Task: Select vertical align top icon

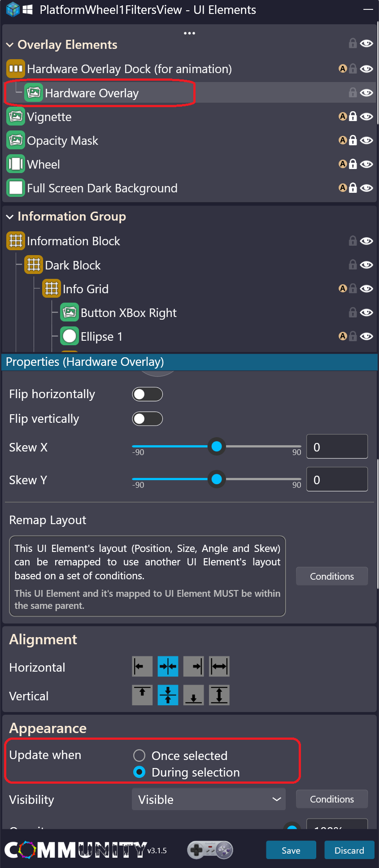Action: point(142,695)
